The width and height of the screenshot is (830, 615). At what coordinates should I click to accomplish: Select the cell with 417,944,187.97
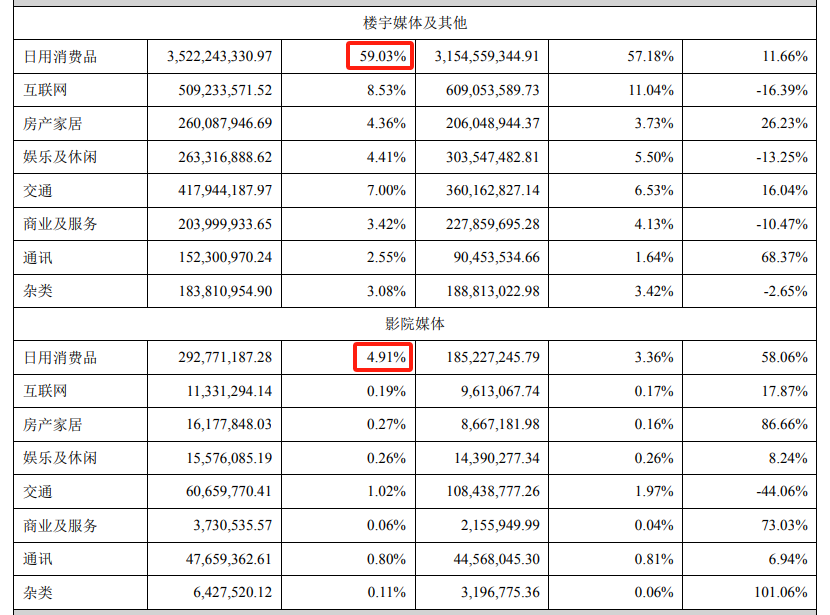tap(222, 190)
